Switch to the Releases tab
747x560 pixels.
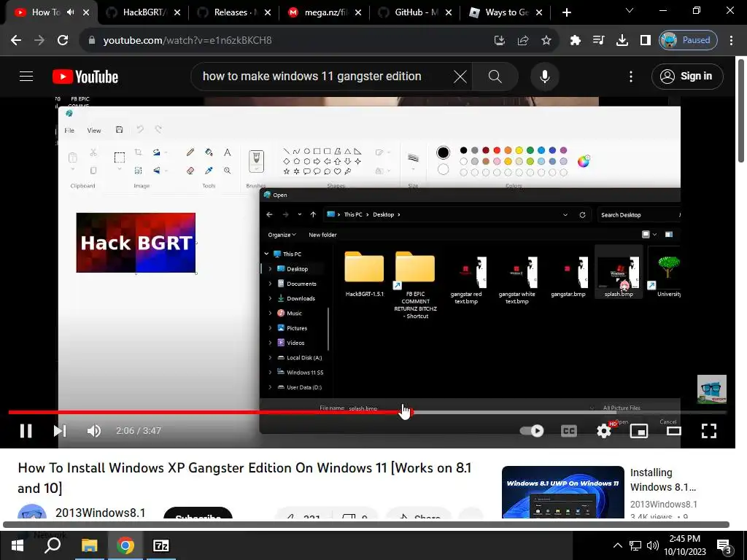233,12
